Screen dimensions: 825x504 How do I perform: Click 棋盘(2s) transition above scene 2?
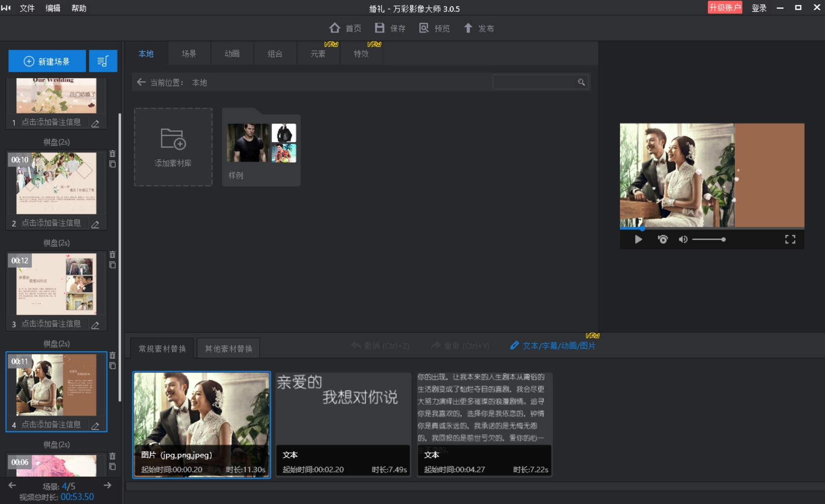click(x=57, y=142)
